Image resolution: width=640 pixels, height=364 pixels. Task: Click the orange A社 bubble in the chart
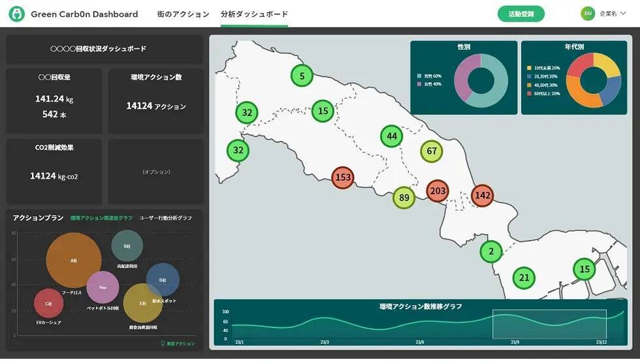point(74,260)
